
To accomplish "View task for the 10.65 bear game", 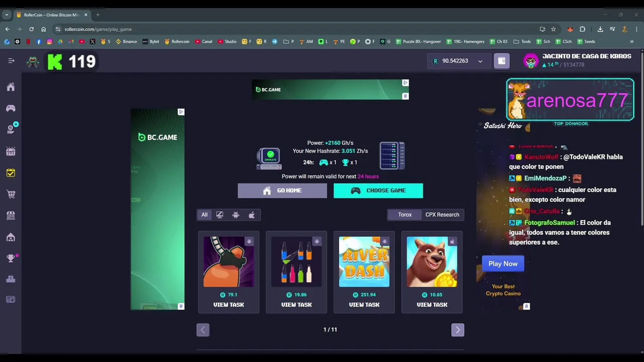I will [432, 305].
